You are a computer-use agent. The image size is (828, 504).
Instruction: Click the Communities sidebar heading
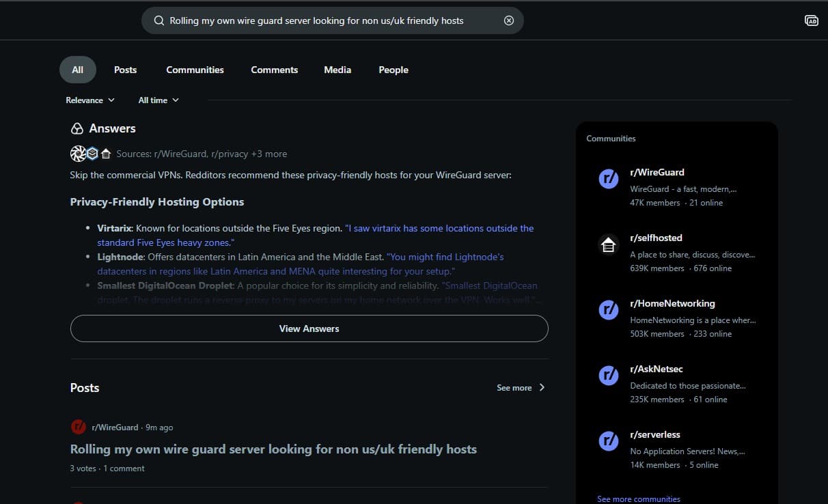(x=611, y=139)
